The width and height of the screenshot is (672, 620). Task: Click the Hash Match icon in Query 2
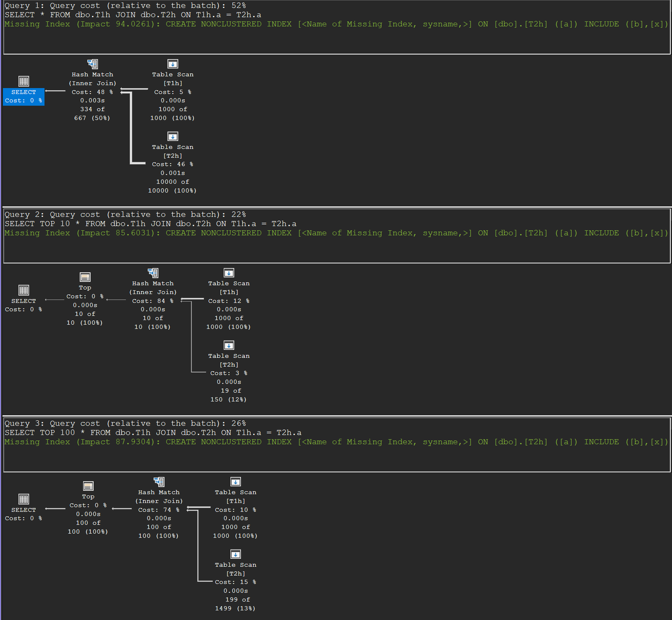153,273
